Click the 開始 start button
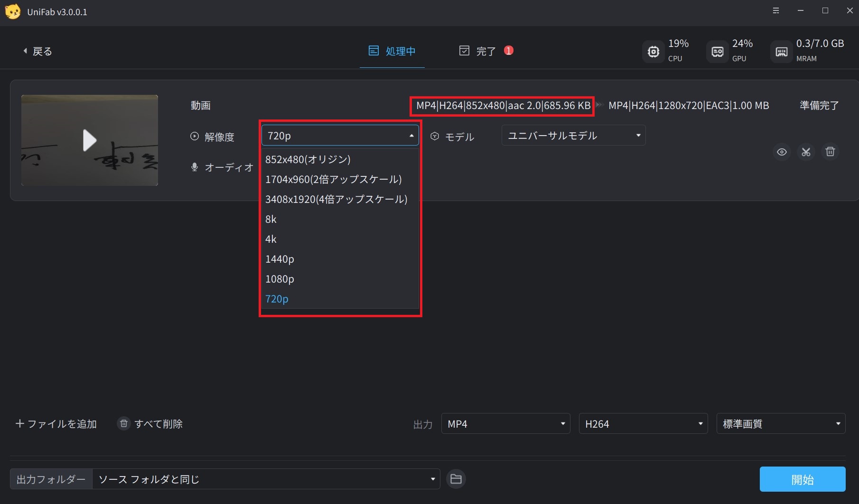Screen dimensions: 859x504 (803, 479)
